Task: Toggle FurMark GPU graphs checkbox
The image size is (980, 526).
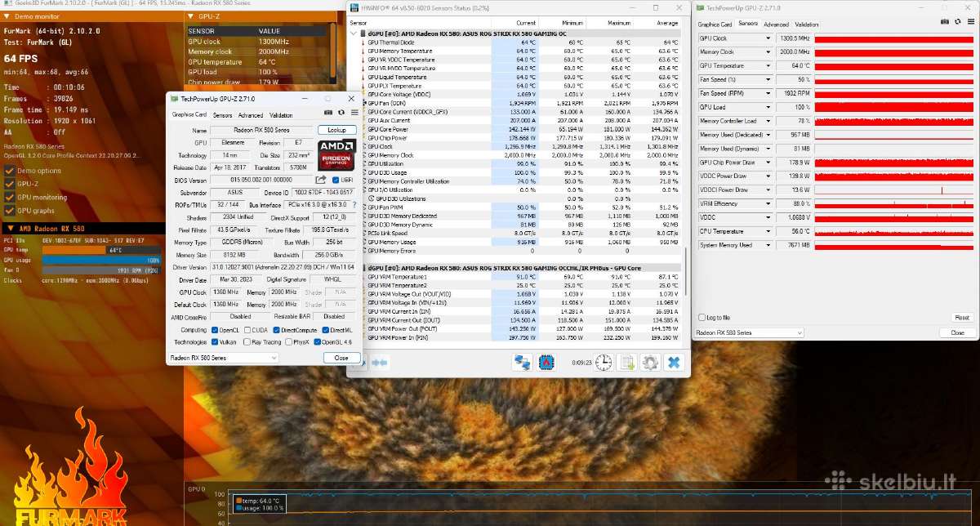Action: tap(10, 211)
